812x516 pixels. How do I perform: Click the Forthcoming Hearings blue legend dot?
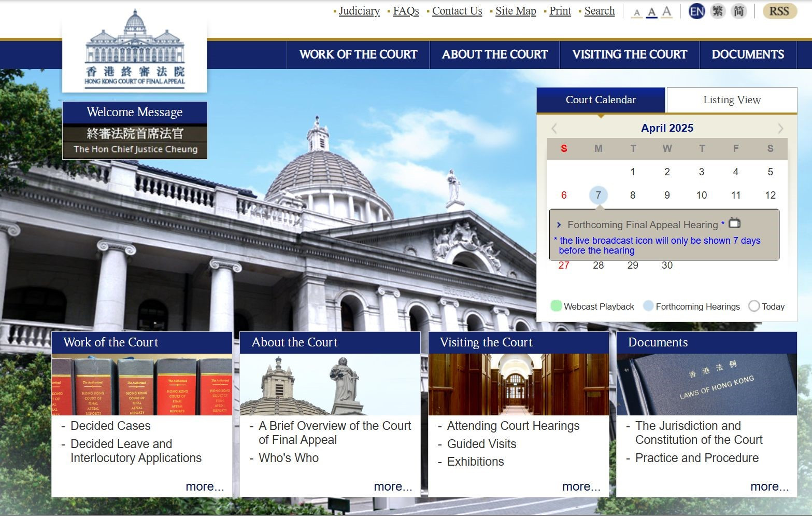point(648,306)
